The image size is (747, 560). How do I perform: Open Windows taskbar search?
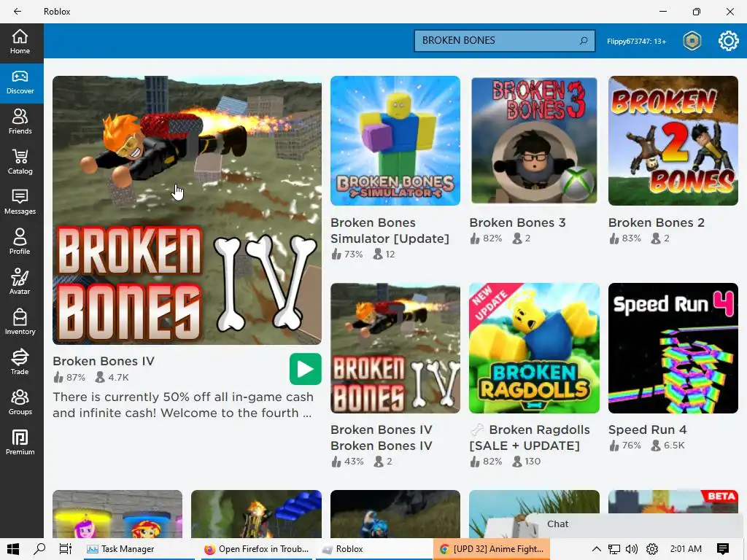click(39, 549)
